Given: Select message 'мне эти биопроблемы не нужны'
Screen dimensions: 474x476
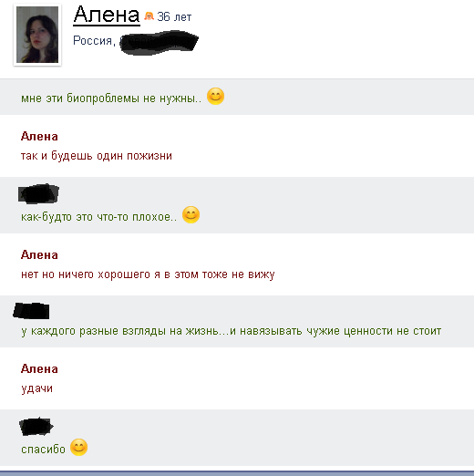Looking at the screenshot, I should pyautogui.click(x=111, y=98).
